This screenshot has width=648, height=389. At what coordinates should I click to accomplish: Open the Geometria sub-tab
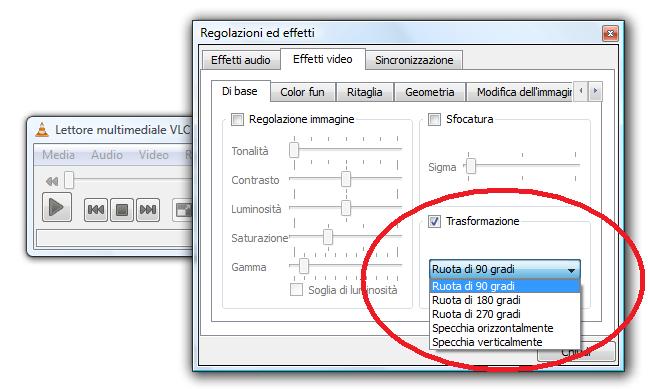click(429, 92)
